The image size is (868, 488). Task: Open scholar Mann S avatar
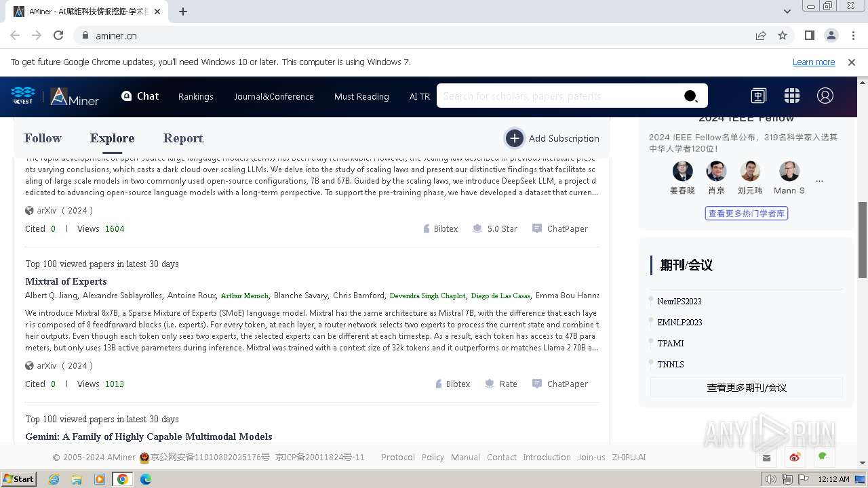click(789, 171)
